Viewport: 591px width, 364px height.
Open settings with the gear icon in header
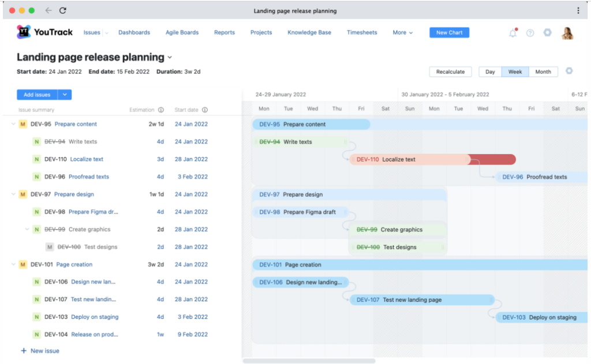547,33
